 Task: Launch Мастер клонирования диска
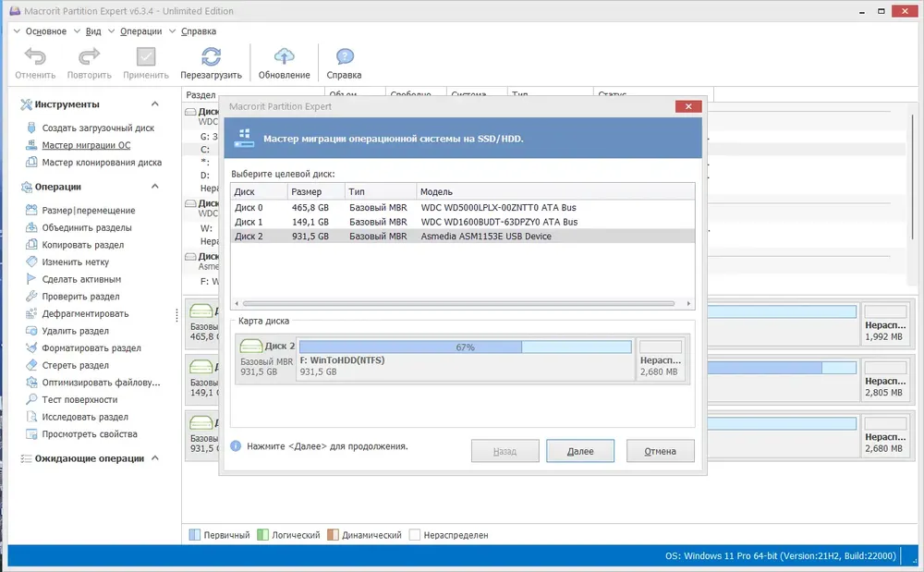click(x=102, y=162)
